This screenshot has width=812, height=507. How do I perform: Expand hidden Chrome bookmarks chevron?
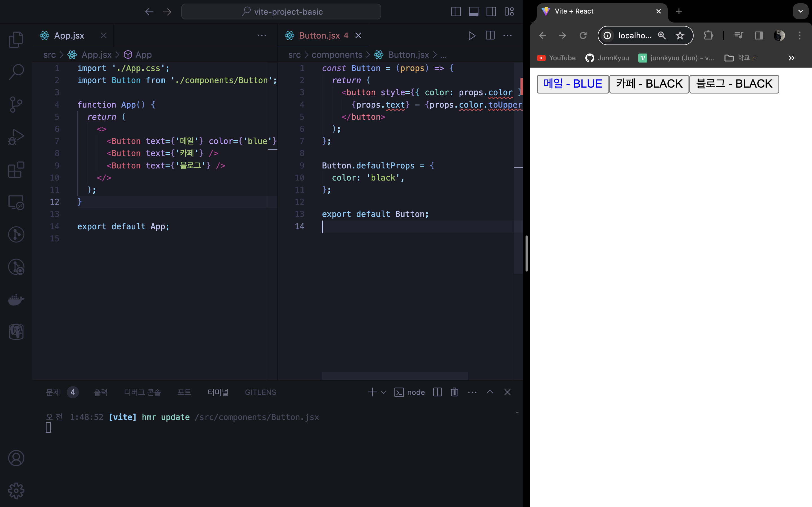pyautogui.click(x=791, y=58)
